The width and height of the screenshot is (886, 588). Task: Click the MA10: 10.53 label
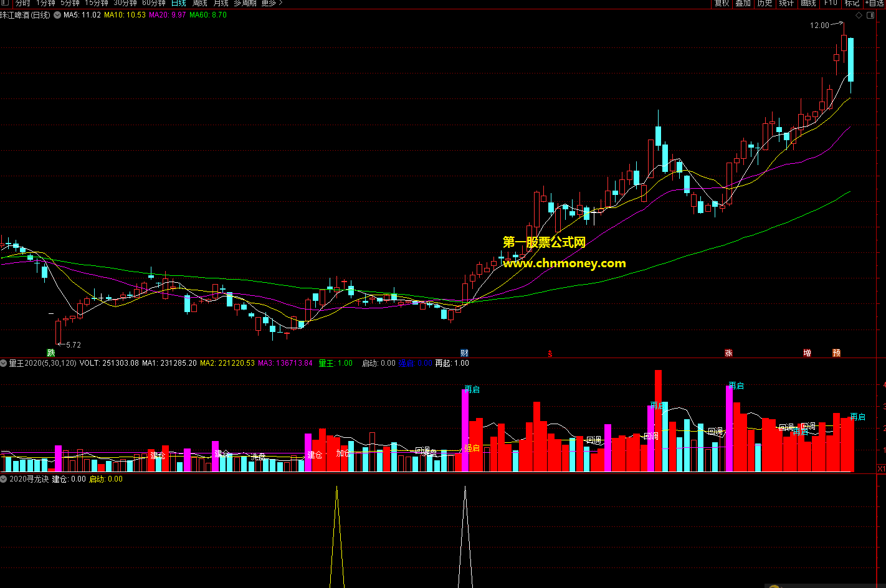(x=125, y=15)
